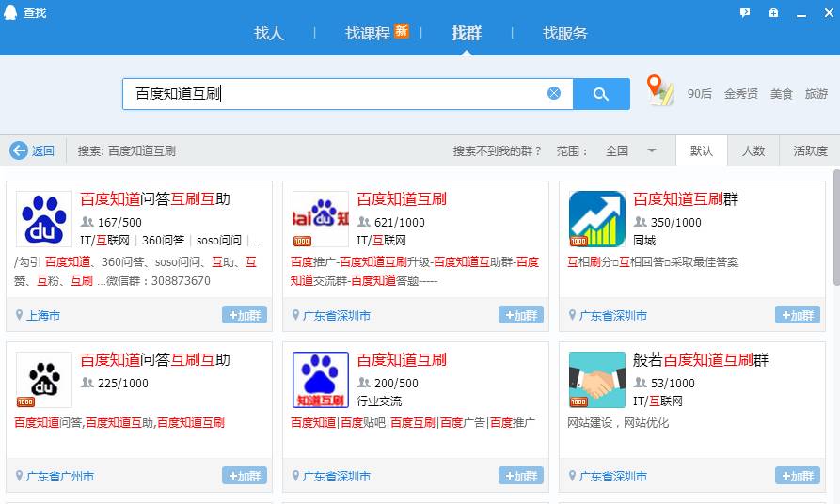This screenshot has width=840, height=504.
Task: Open Baidu logo avatar of 621/1000 group
Action: [321, 219]
